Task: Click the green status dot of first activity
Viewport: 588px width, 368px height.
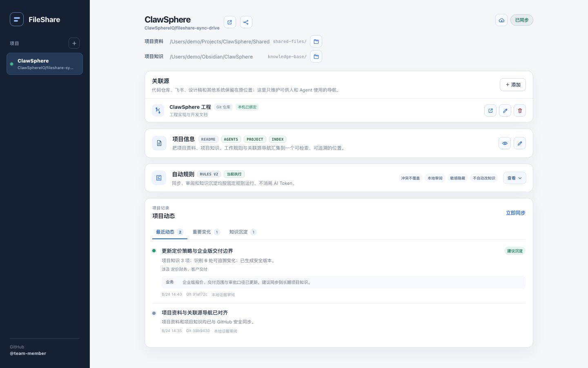Action: 154,251
